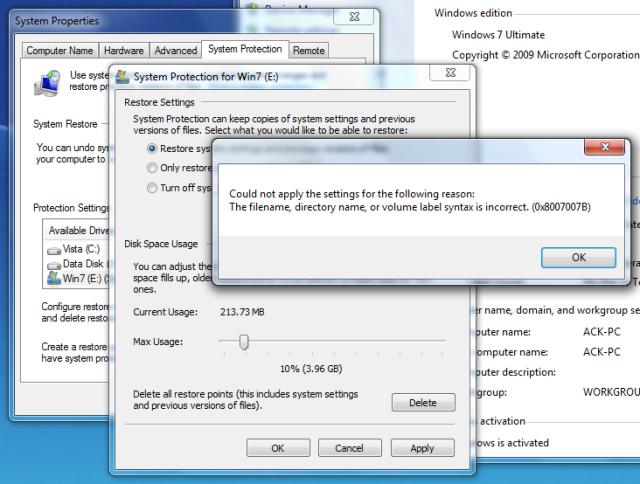The width and height of the screenshot is (640, 484).
Task: Open the Remote tab
Action: pyautogui.click(x=309, y=51)
